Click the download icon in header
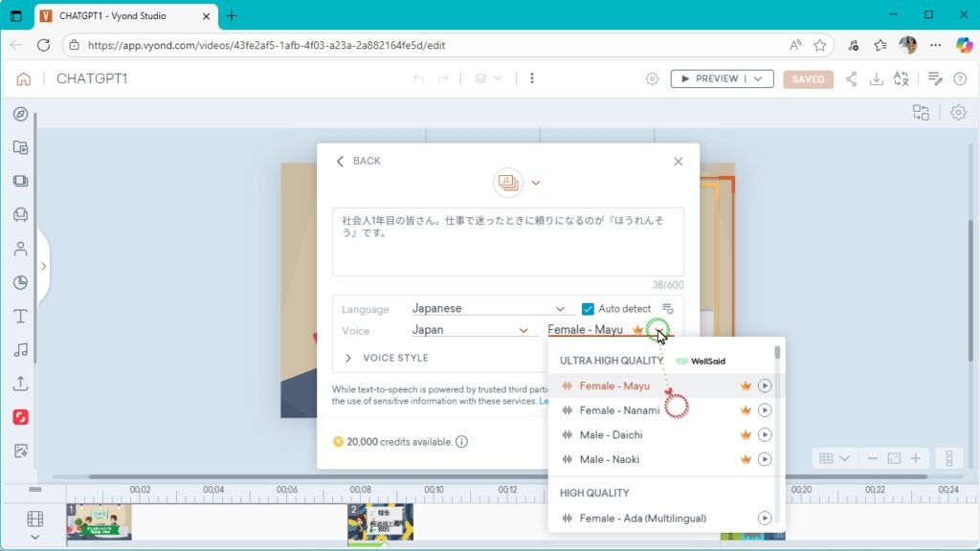Viewport: 980px width, 551px height. [877, 78]
